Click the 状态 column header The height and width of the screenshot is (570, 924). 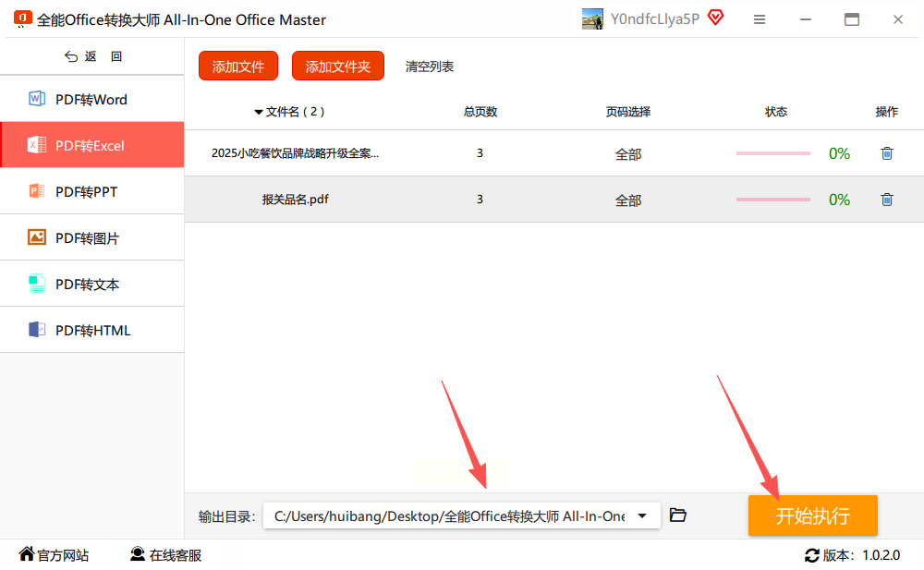coord(776,112)
